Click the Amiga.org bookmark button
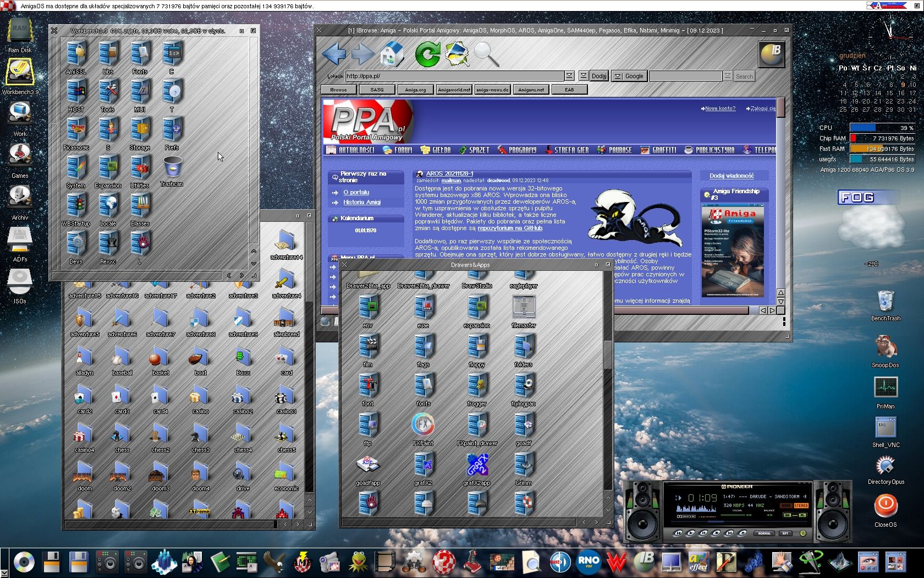The height and width of the screenshot is (578, 924). coord(416,90)
